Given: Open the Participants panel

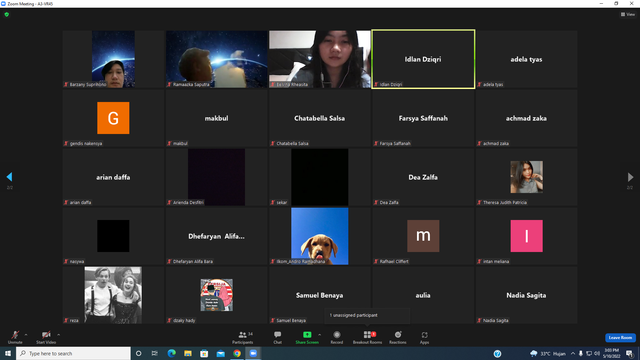Looking at the screenshot, I should [x=243, y=337].
